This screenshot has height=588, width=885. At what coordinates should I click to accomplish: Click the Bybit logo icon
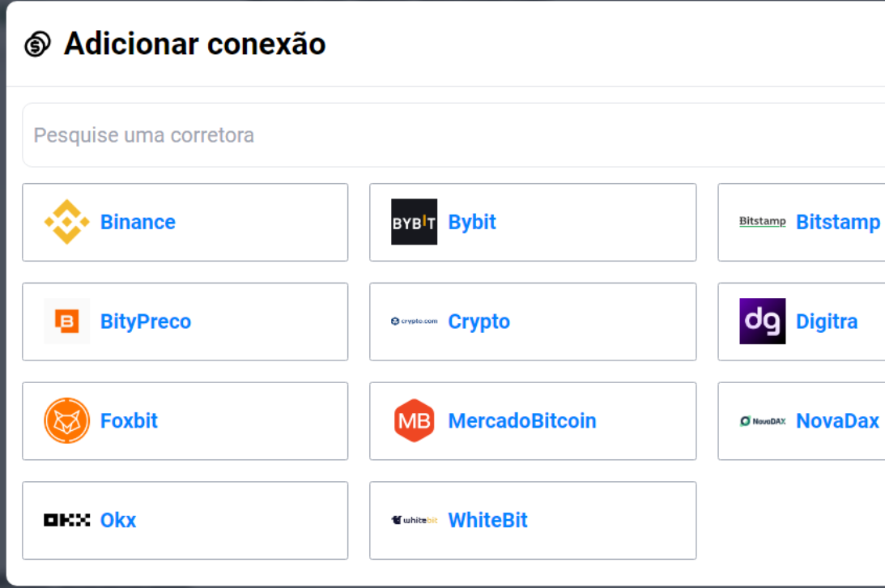click(x=414, y=219)
